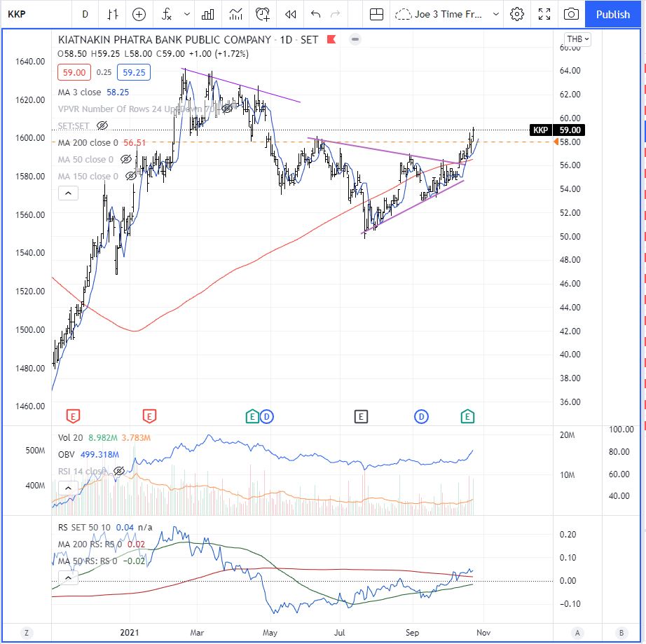
Task: Click the first red earnings E marker
Action: [73, 416]
